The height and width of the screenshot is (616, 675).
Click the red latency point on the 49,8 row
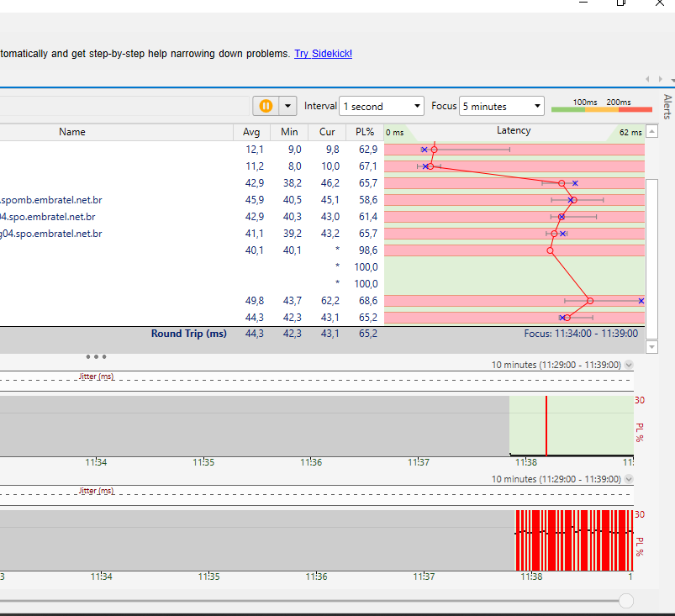[590, 301]
